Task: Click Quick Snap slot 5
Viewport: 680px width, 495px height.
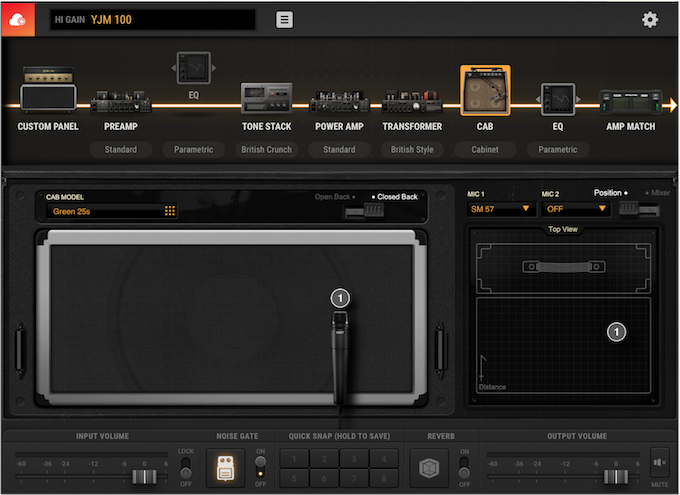Action: coord(294,478)
